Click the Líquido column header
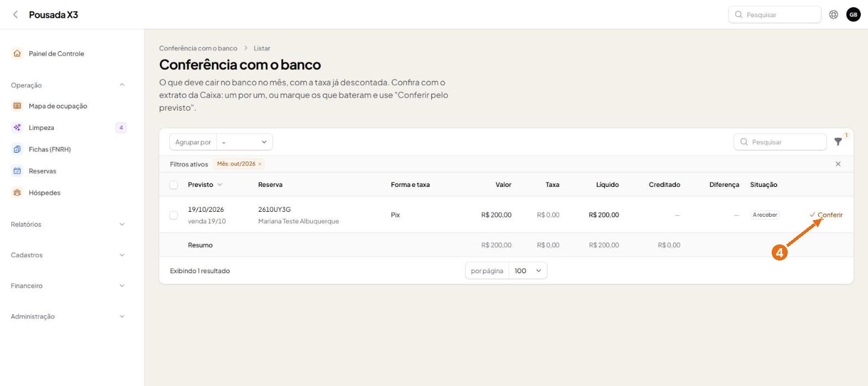Screen dimensions: 868x386 pyautogui.click(x=607, y=185)
